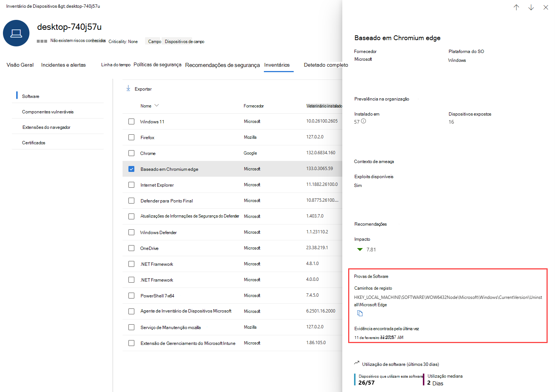This screenshot has height=392, width=555.
Task: Click the Exportar button
Action: (x=139, y=89)
